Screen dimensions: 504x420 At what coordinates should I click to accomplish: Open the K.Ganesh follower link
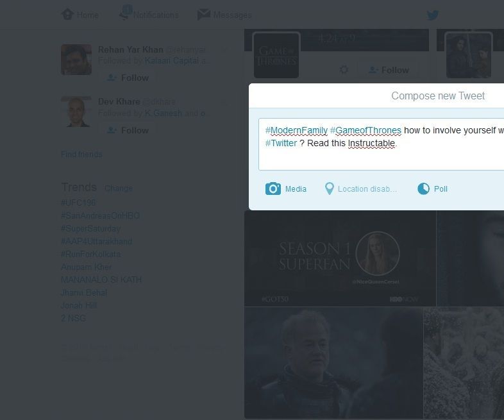pyautogui.click(x=164, y=113)
